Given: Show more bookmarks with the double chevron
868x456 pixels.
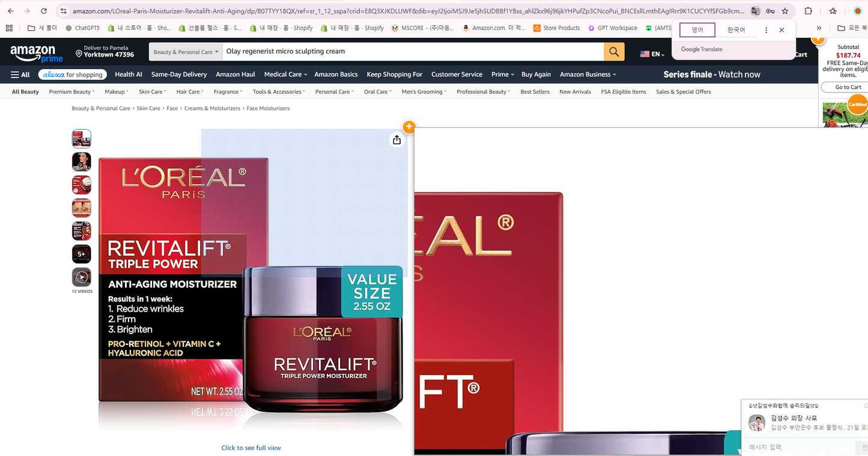Looking at the screenshot, I should [x=819, y=28].
